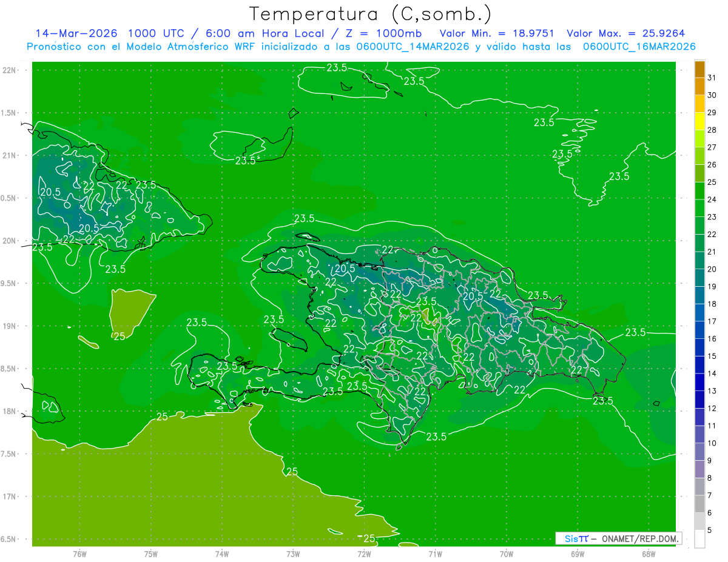Click the legend value "29"
Viewport: 728px width, 562px height.
[x=712, y=112]
